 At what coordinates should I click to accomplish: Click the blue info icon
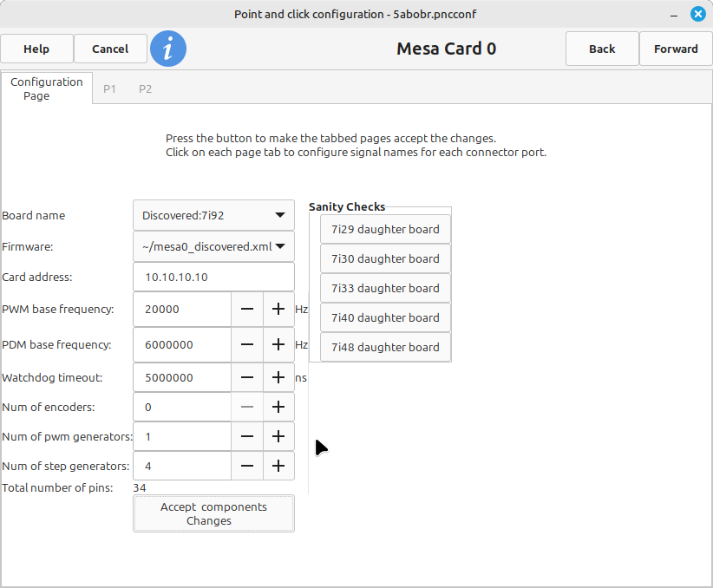point(168,49)
